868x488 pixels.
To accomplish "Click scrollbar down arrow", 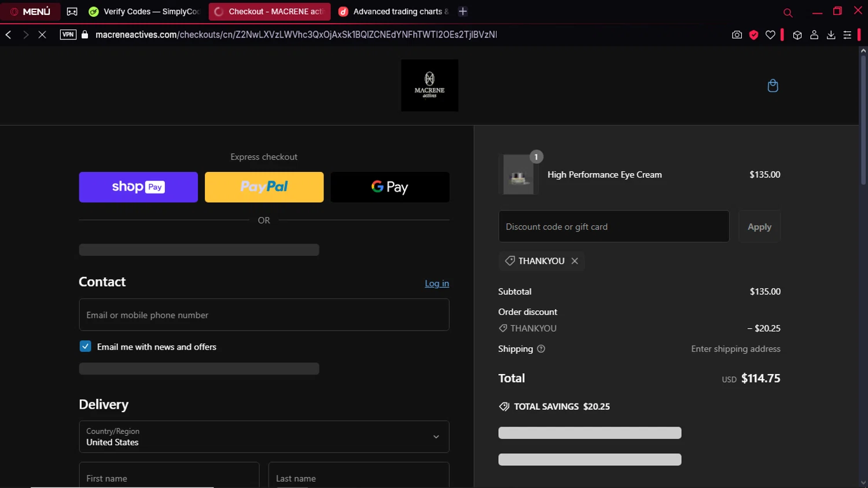I will (x=863, y=483).
